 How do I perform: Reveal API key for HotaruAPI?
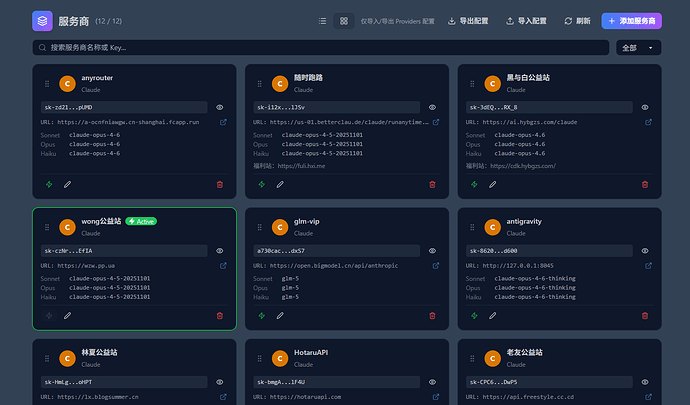click(432, 382)
